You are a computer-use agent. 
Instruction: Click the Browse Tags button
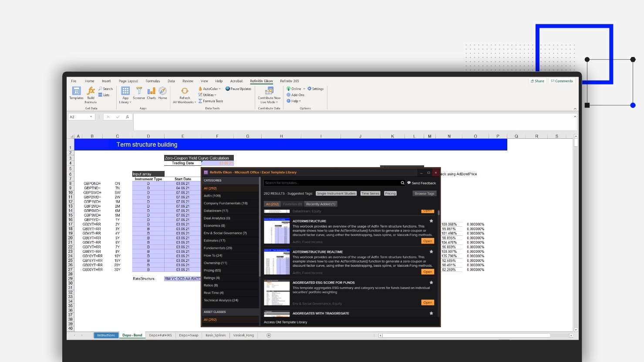(424, 194)
